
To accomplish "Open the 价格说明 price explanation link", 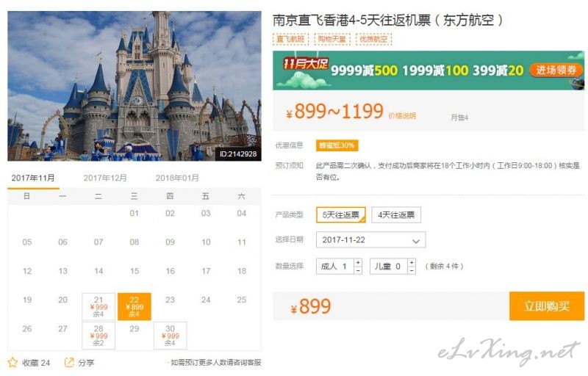I will (x=402, y=116).
